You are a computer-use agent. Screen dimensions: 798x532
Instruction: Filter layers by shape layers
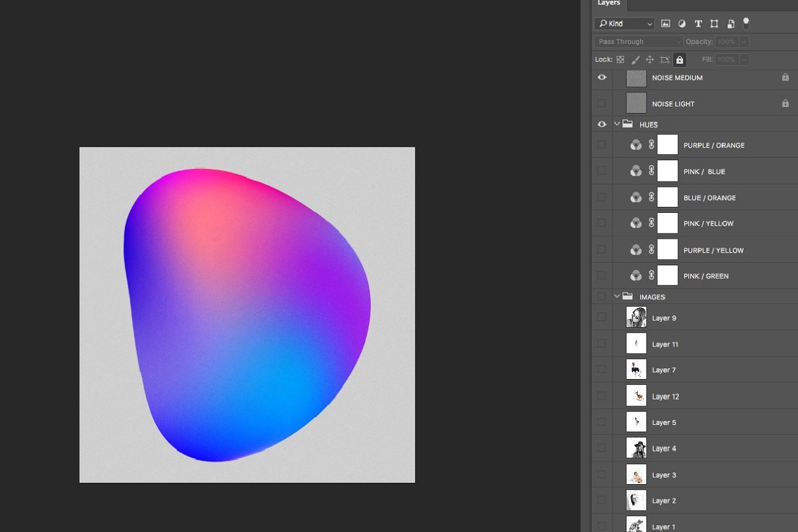pyautogui.click(x=714, y=24)
